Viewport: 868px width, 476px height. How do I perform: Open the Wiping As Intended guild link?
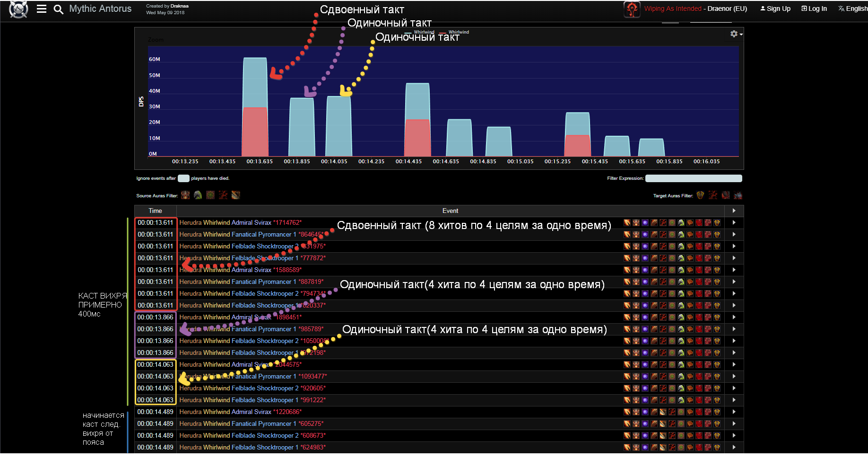673,9
